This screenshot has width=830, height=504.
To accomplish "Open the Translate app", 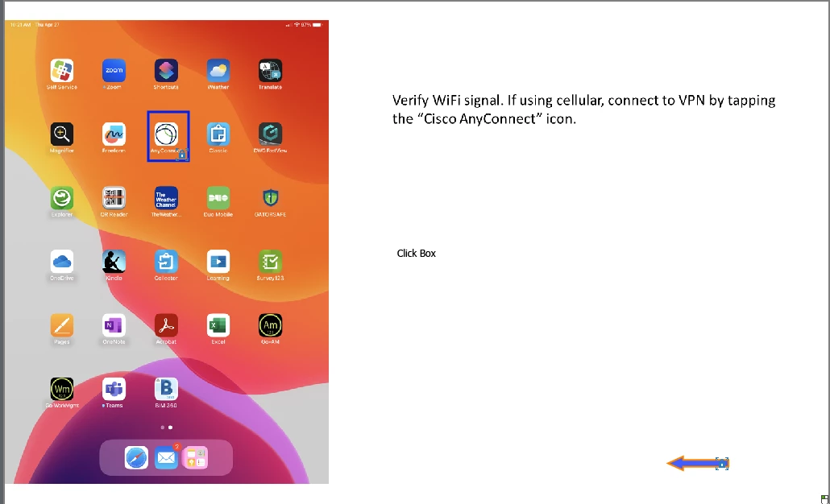I will tap(271, 71).
